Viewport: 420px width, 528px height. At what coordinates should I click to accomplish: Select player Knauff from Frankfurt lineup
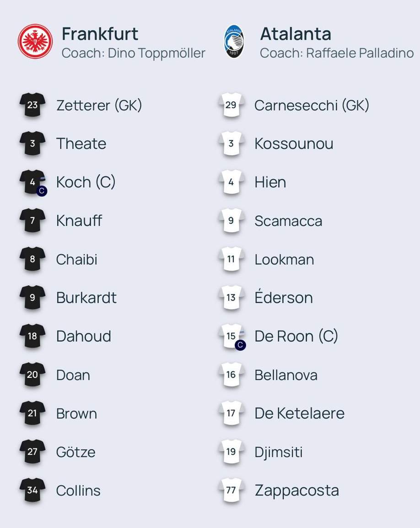click(x=79, y=221)
